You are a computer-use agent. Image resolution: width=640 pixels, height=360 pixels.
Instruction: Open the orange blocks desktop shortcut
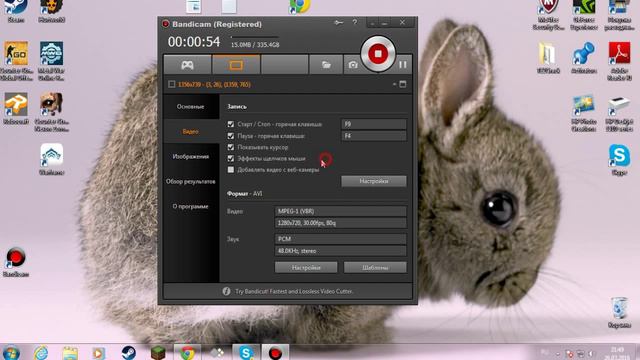[x=16, y=108]
